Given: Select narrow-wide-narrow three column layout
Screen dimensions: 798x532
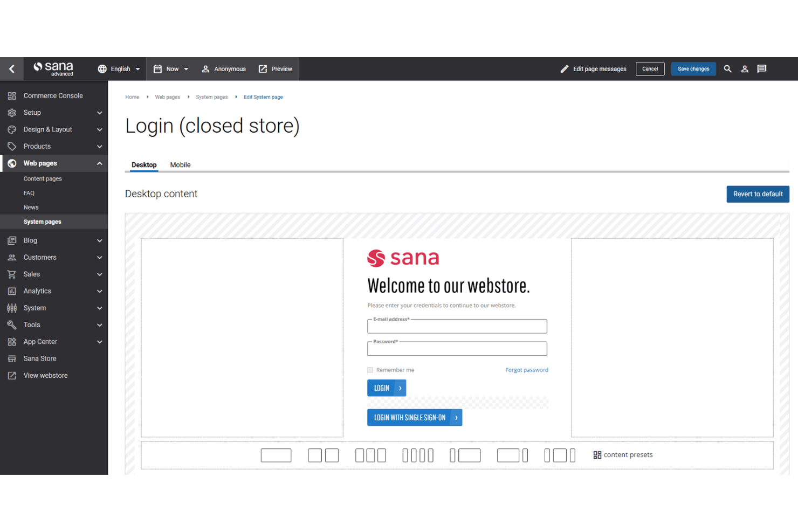Looking at the screenshot, I should pos(560,455).
